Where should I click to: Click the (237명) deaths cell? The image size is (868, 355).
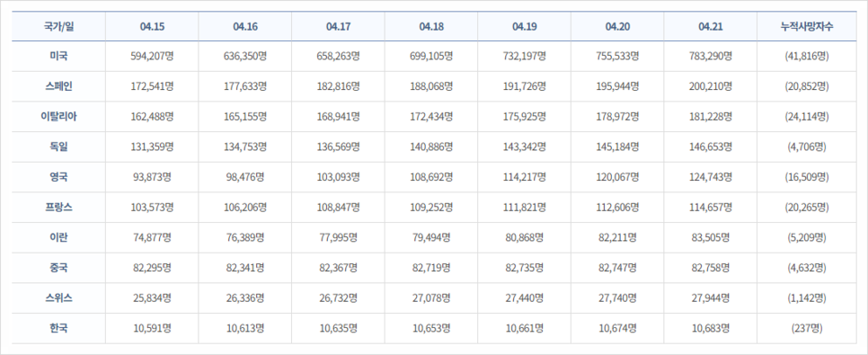click(807, 328)
